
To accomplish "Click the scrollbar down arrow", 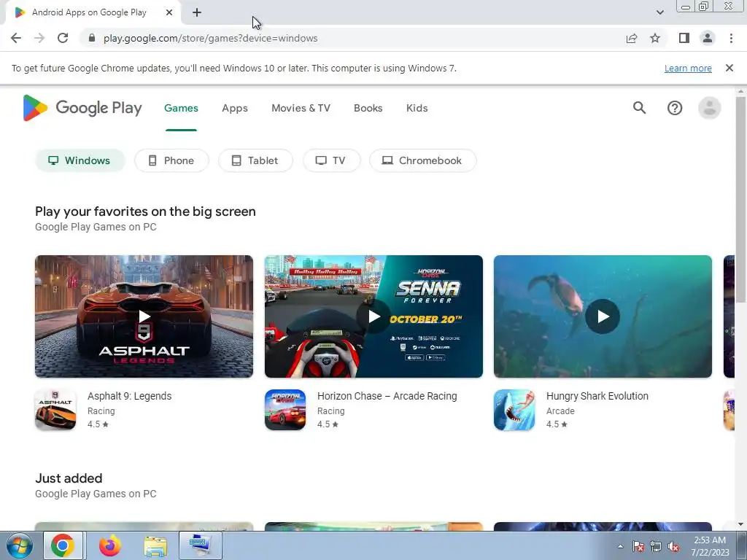I will [740, 525].
